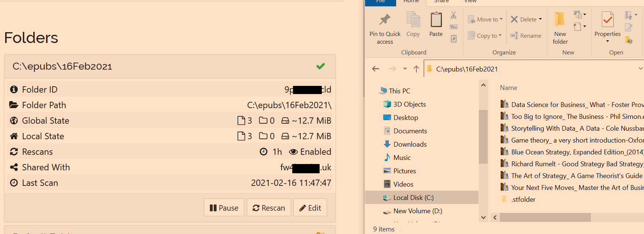Click the Copy icon in ribbon
Viewport: 644px width, 234px height.
click(x=413, y=20)
